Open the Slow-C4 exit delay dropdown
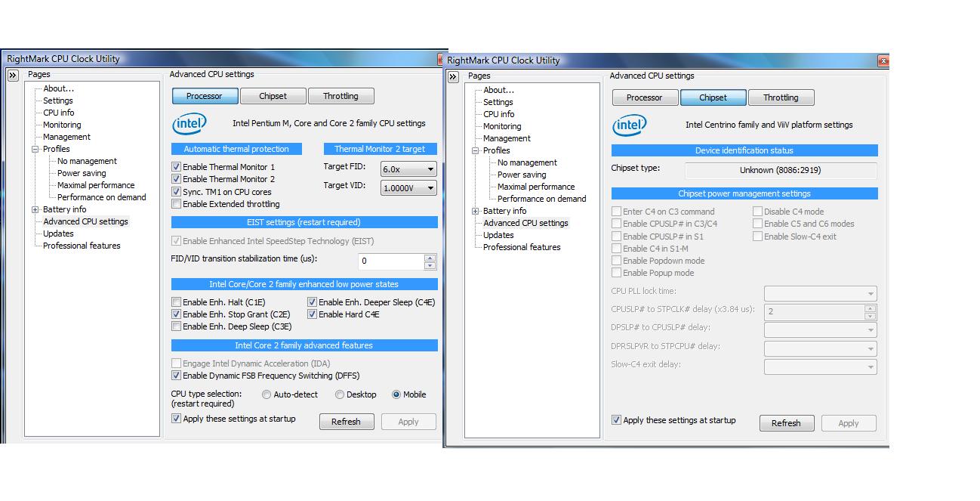Image resolution: width=980 pixels, height=501 pixels. click(x=821, y=367)
